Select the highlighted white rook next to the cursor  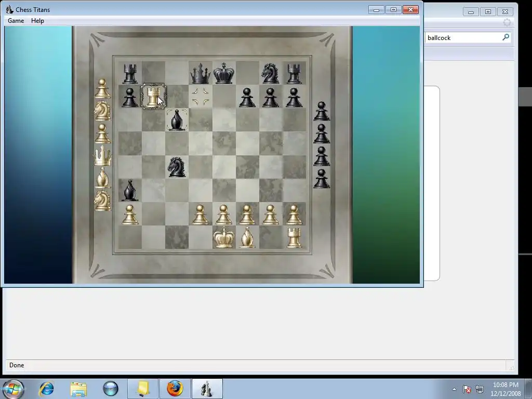(x=153, y=97)
